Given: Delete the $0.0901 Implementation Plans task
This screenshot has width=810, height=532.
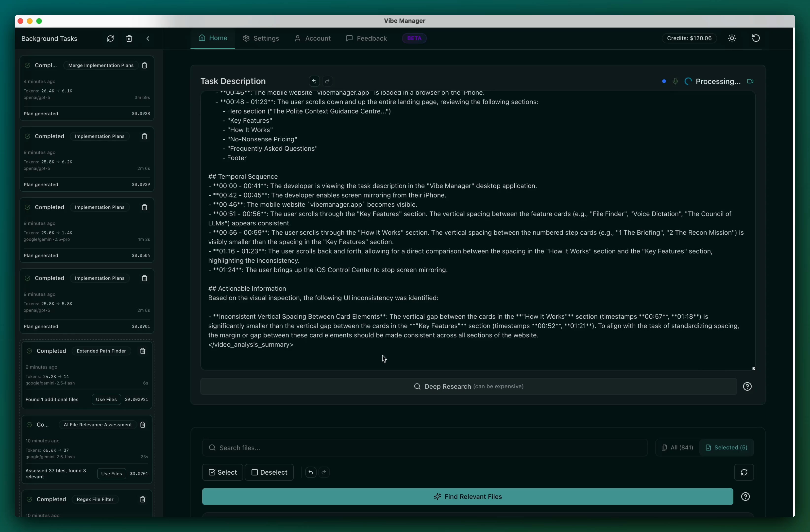Looking at the screenshot, I should coord(144,278).
